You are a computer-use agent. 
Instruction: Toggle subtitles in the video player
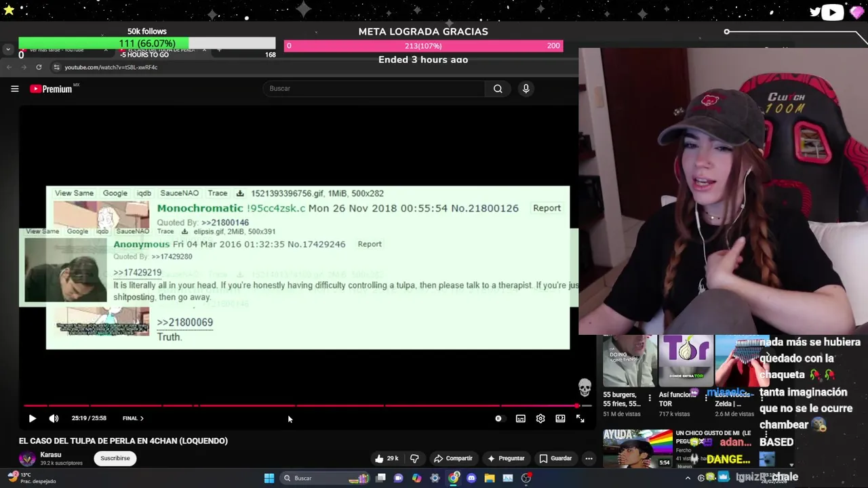coord(520,419)
